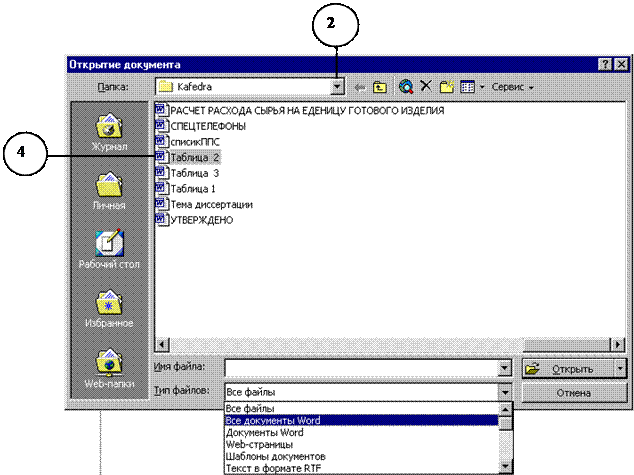Go back using the left arrow icon
The height and width of the screenshot is (475, 634).
[x=359, y=87]
